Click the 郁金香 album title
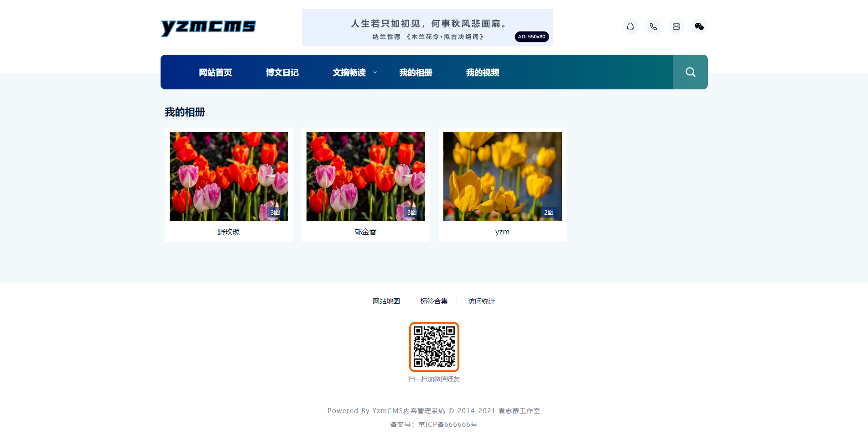Viewport: 868px width, 445px height. (366, 232)
